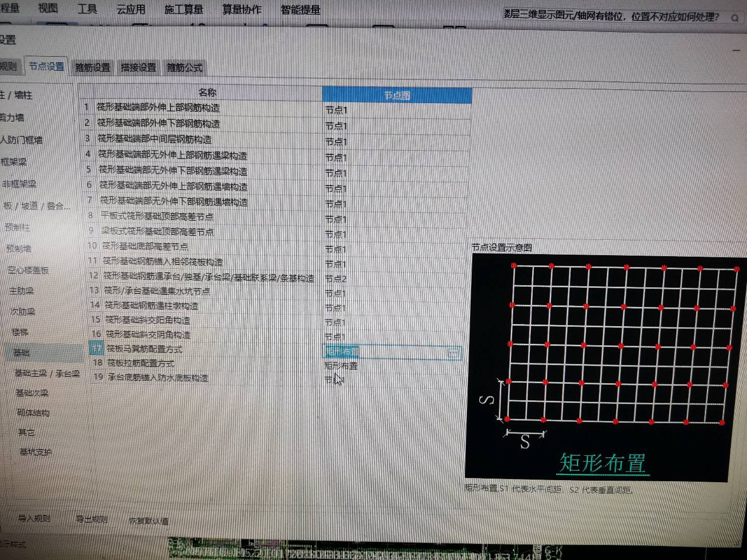This screenshot has width=747, height=560.
Task: Select row 平板式筏形基础顶部高差节点
Action: [157, 216]
